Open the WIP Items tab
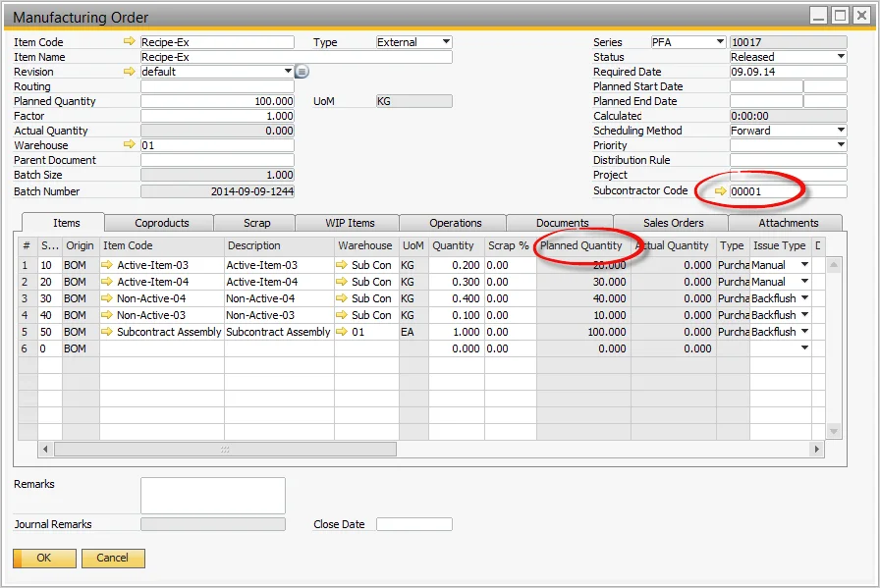 click(x=350, y=223)
